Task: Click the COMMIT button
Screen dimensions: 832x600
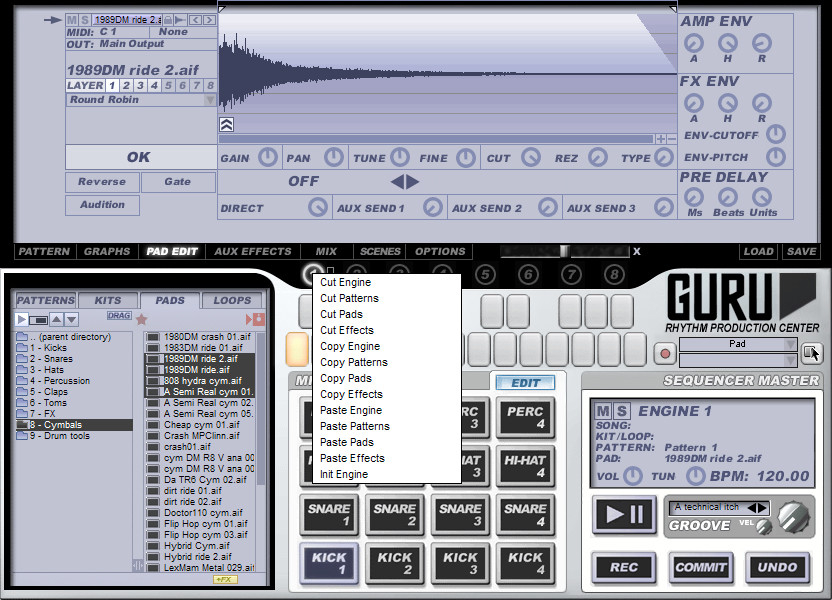Action: [701, 567]
